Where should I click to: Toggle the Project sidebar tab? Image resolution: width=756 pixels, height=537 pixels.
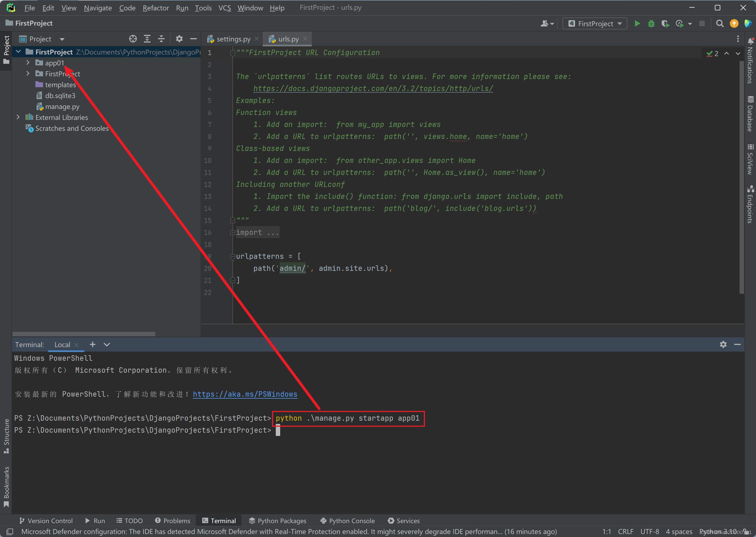coord(6,50)
